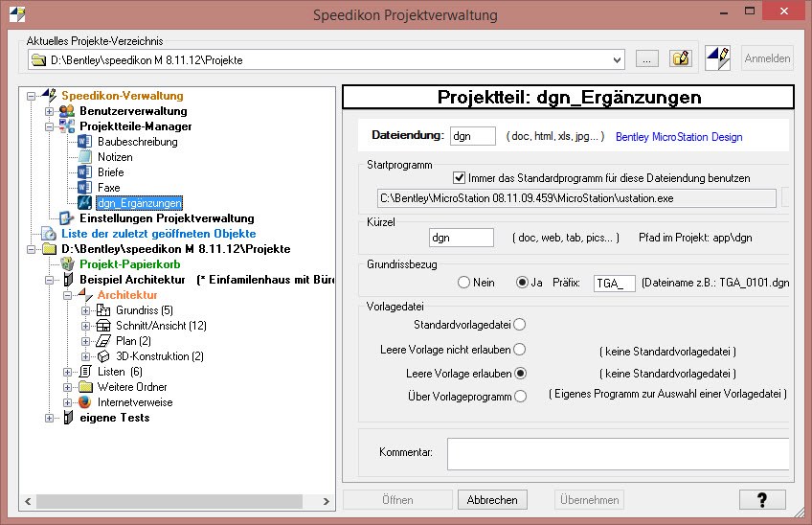This screenshot has width=812, height=525.
Task: Click the Projekt-Papierkorb recycle bin icon
Action: point(67,264)
